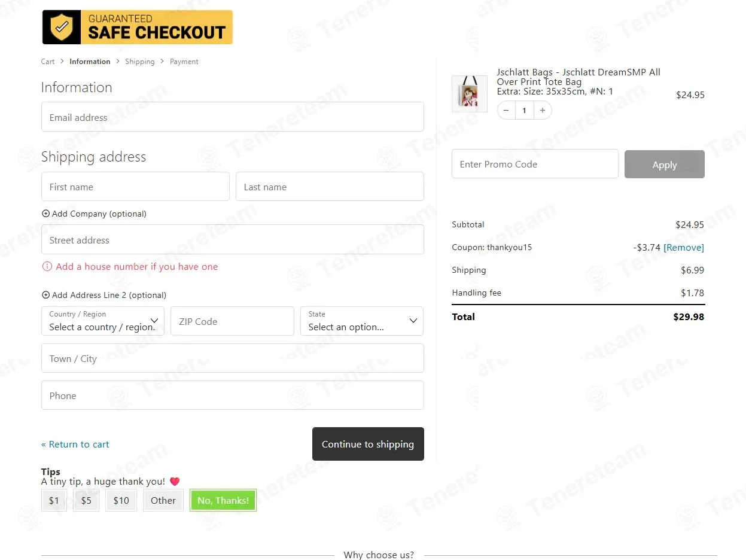
Task: Open the State dropdown
Action: click(x=362, y=321)
